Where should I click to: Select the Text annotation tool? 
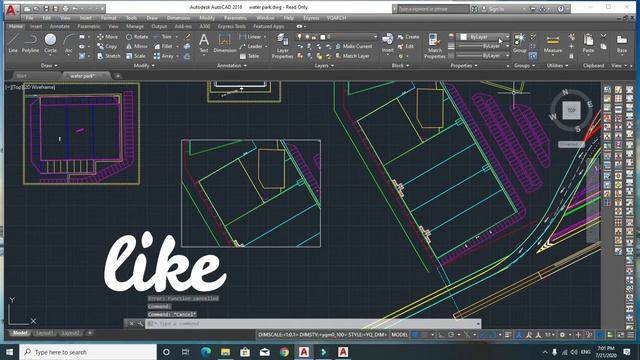(x=204, y=43)
